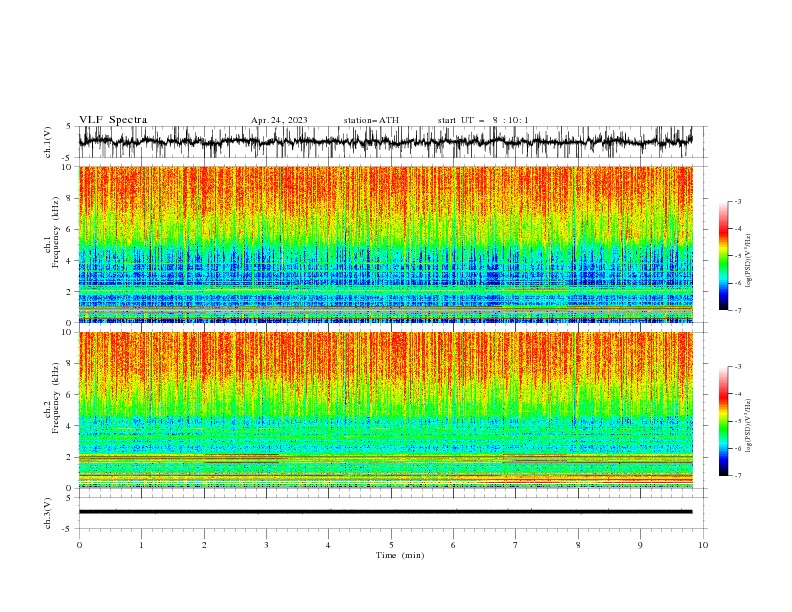Click the ch.1 voltage waveform trace
This screenshot has width=792, height=612.
[x=385, y=141]
